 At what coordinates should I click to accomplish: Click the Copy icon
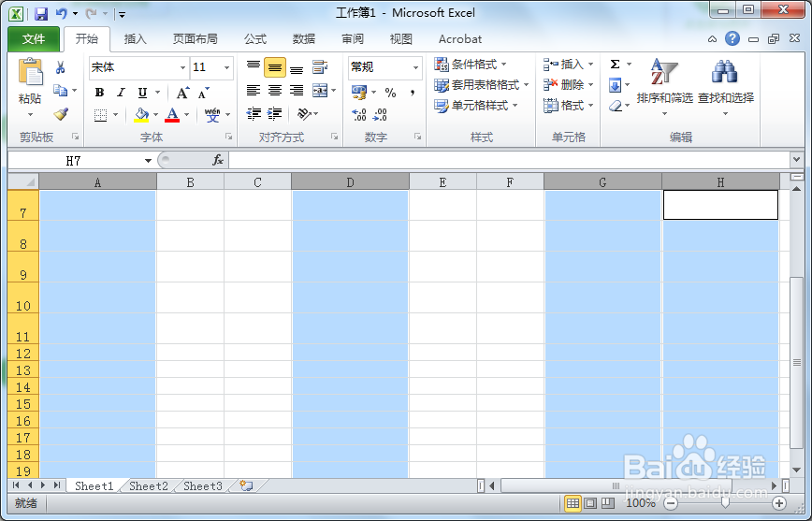point(61,91)
